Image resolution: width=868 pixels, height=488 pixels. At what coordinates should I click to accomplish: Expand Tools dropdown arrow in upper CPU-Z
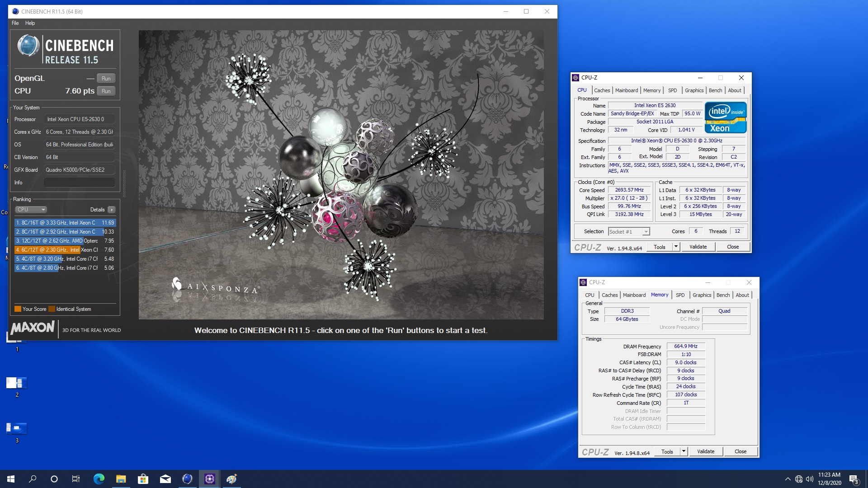[676, 247]
